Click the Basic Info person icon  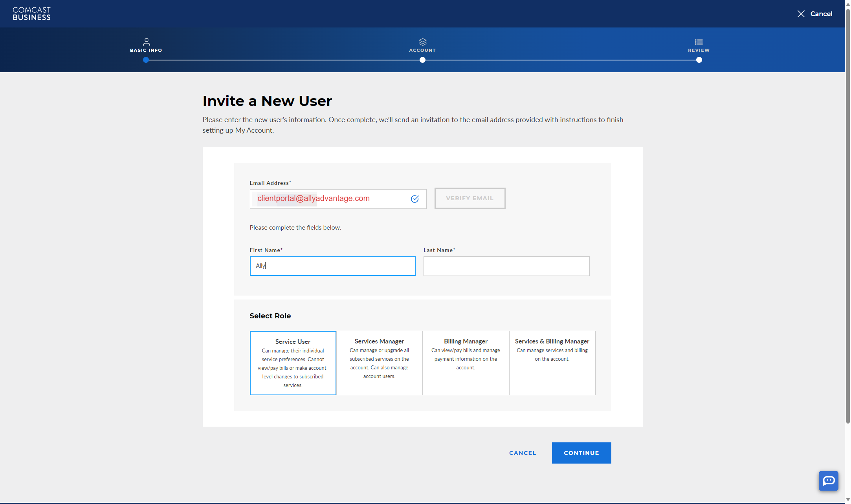click(x=146, y=42)
